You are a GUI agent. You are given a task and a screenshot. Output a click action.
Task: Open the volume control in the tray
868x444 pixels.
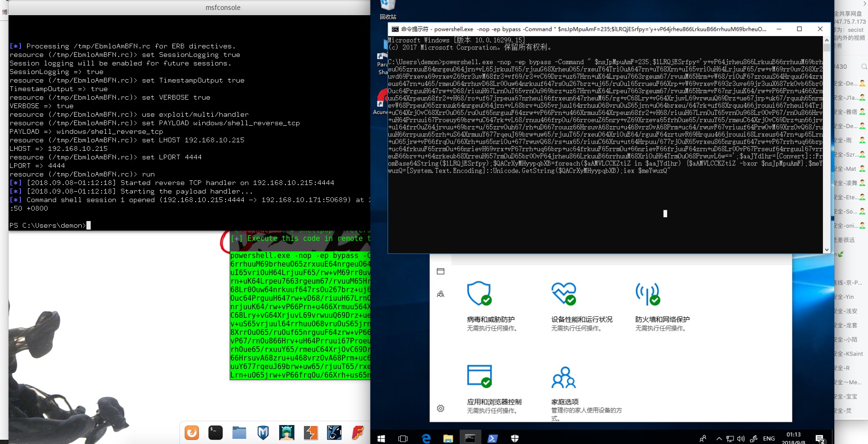coord(741,438)
